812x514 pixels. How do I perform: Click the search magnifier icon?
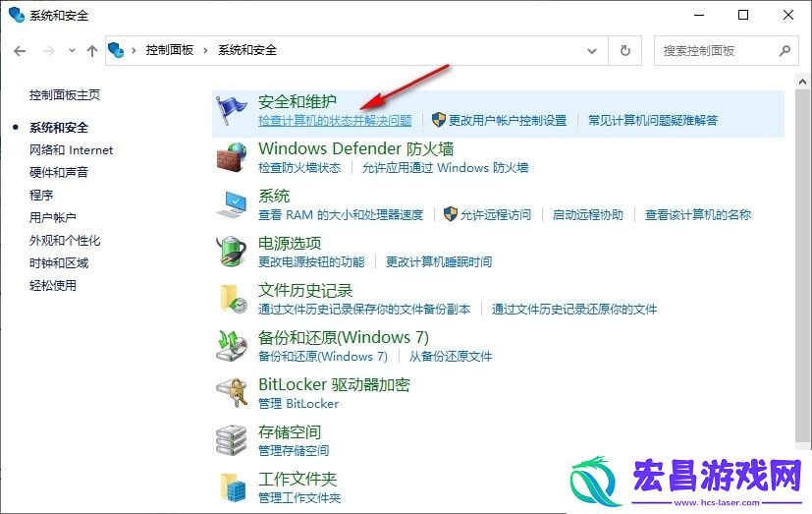coord(785,51)
